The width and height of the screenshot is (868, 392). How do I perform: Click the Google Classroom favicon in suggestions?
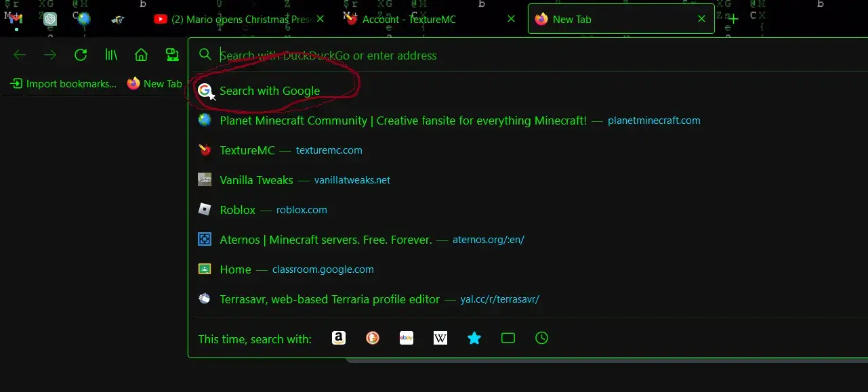(205, 269)
